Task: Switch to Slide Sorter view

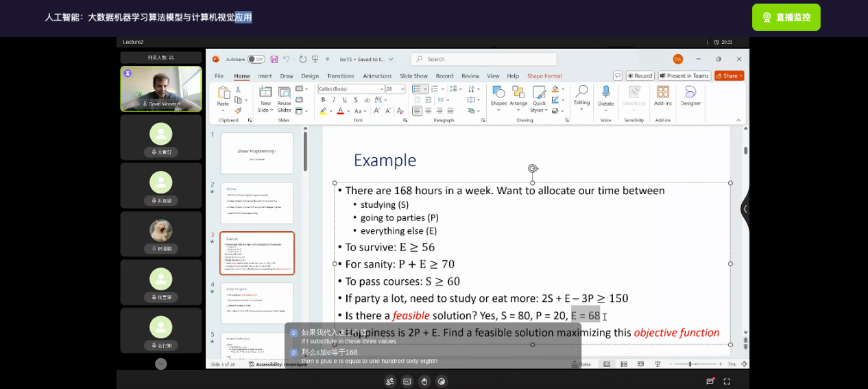Action: point(624,364)
